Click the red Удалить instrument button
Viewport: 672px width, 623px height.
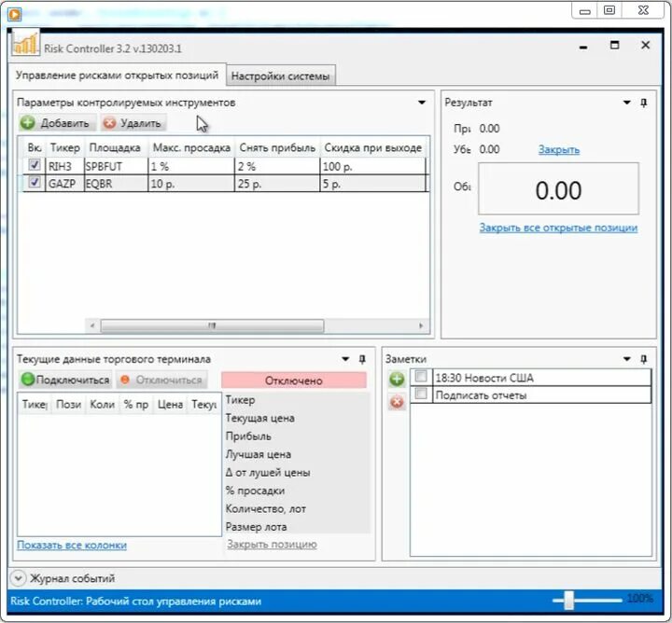133,123
